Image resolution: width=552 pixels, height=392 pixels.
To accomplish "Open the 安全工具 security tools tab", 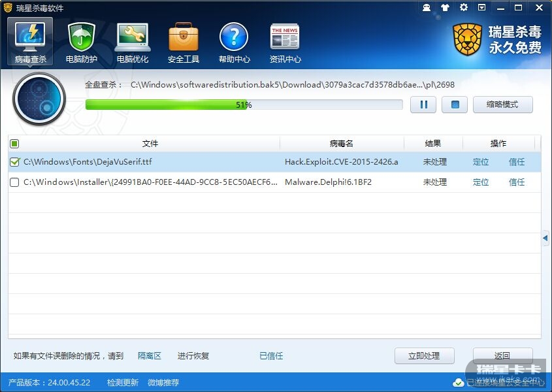I will [x=184, y=42].
